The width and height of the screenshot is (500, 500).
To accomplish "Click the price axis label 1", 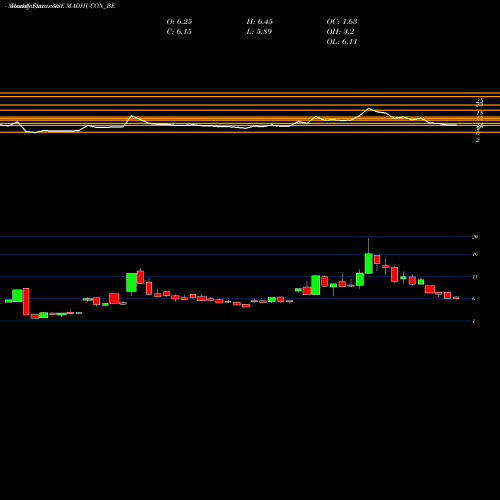I will click(x=474, y=321).
